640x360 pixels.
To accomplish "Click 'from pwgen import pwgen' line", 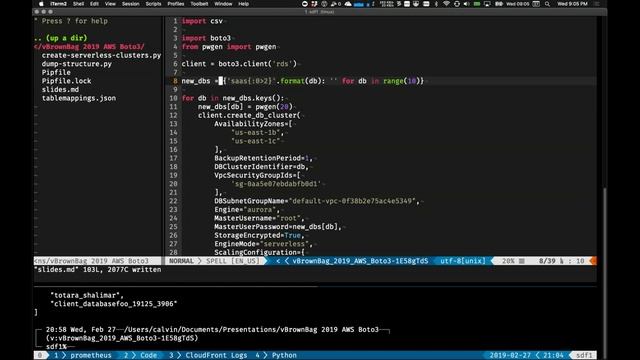I will click(x=229, y=47).
